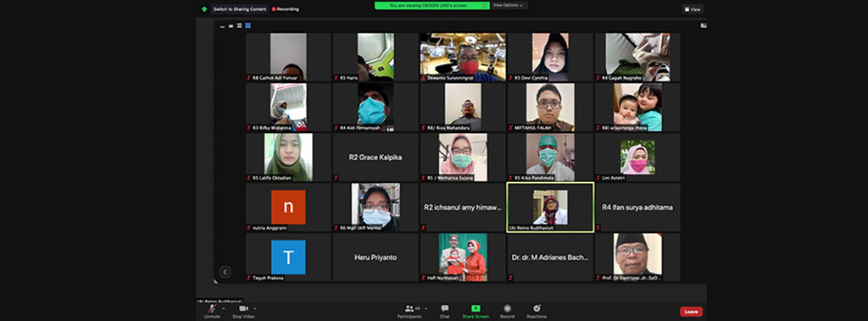Select the stacked strip view icon
868x321 pixels.
click(239, 25)
